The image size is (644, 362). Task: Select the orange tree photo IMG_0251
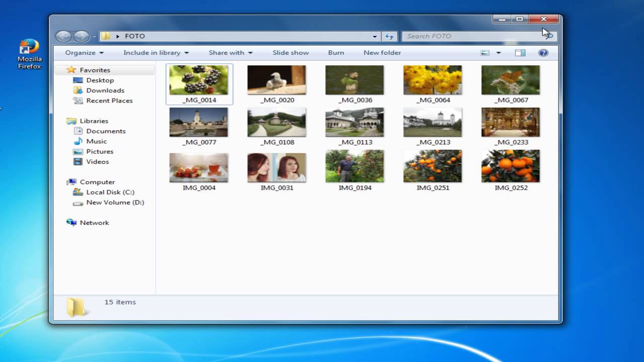tap(433, 166)
